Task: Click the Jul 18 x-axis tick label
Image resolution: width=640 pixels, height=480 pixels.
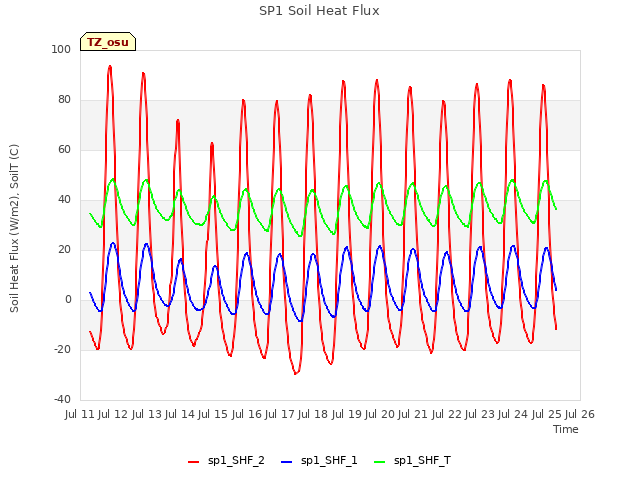Action: click(x=313, y=414)
